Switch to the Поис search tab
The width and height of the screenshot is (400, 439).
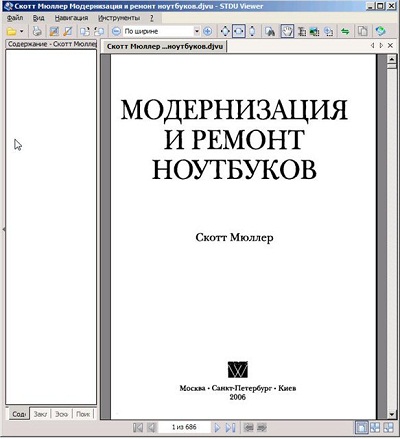pyautogui.click(x=83, y=414)
